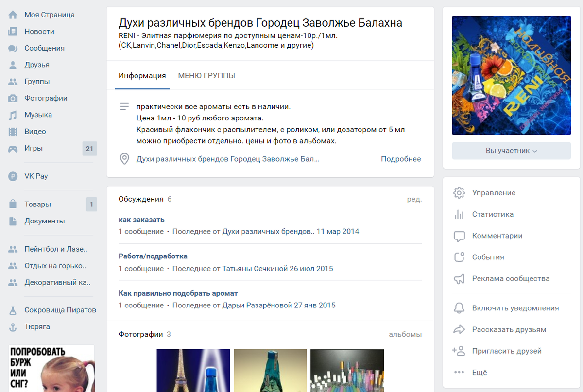The height and width of the screenshot is (392, 583).
Task: Open the Eiffel tower photo thumbnail
Action: [193, 371]
